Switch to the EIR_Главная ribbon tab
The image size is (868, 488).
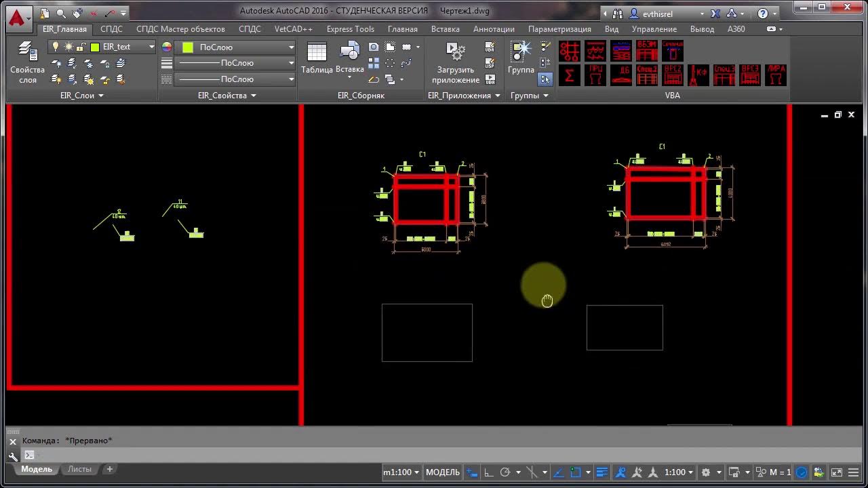pyautogui.click(x=64, y=29)
